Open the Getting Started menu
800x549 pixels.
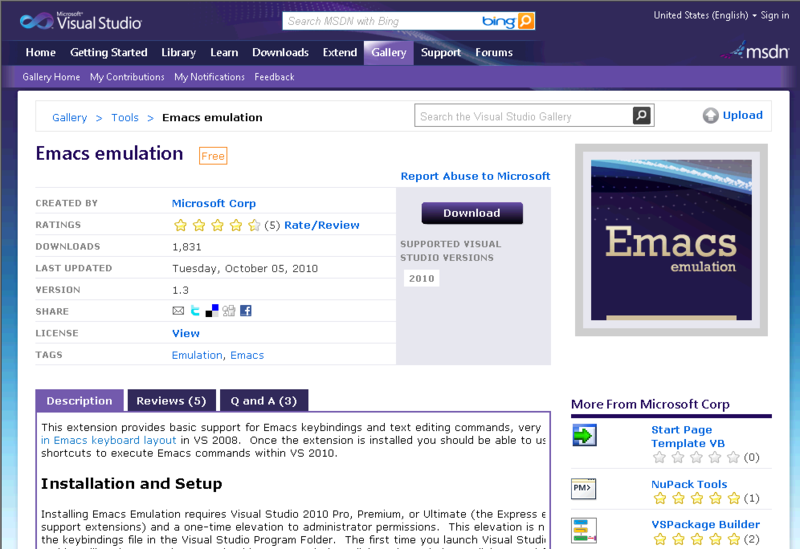tap(109, 53)
